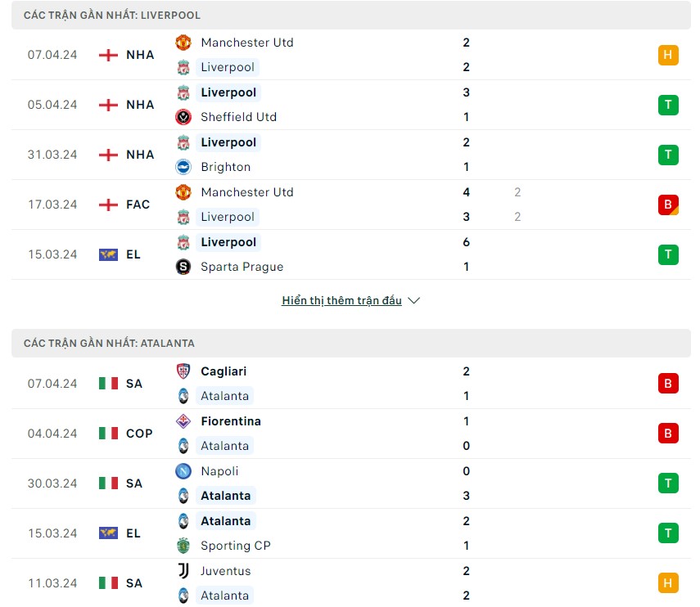Screen dimensions: 700x607
Task: Click the Brighton club crest icon
Action: pos(183,167)
